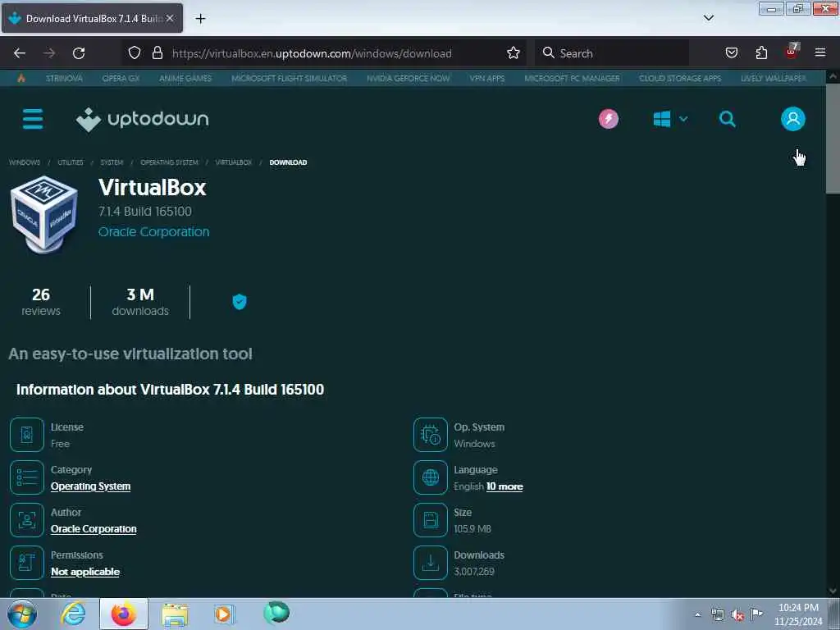
Task: Open the media player taskbar icon
Action: 224,614
